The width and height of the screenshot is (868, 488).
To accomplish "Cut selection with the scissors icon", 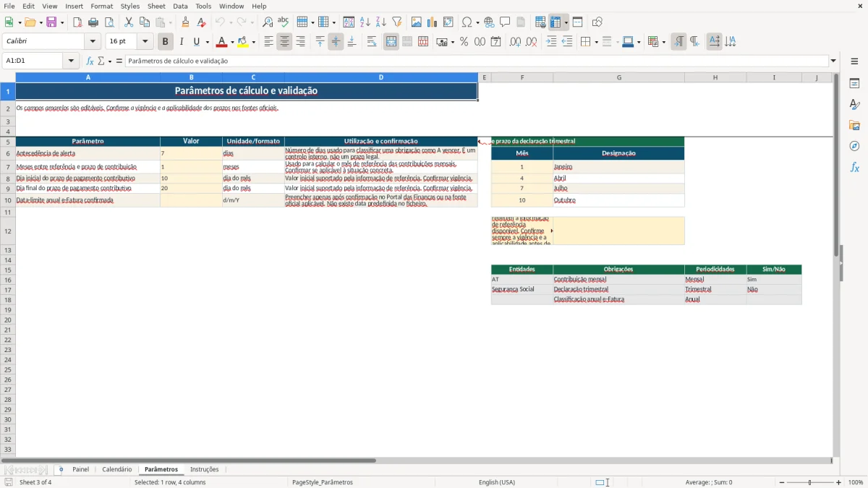I will click(129, 22).
